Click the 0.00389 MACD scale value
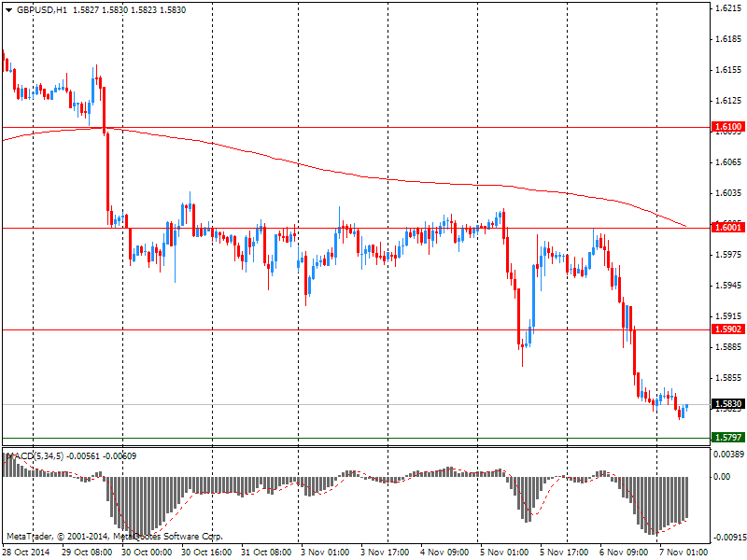 729,455
